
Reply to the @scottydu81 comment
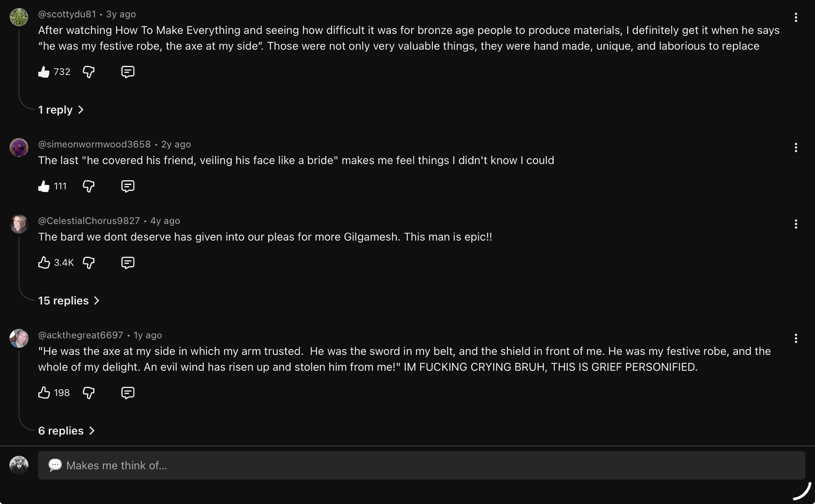pos(128,72)
